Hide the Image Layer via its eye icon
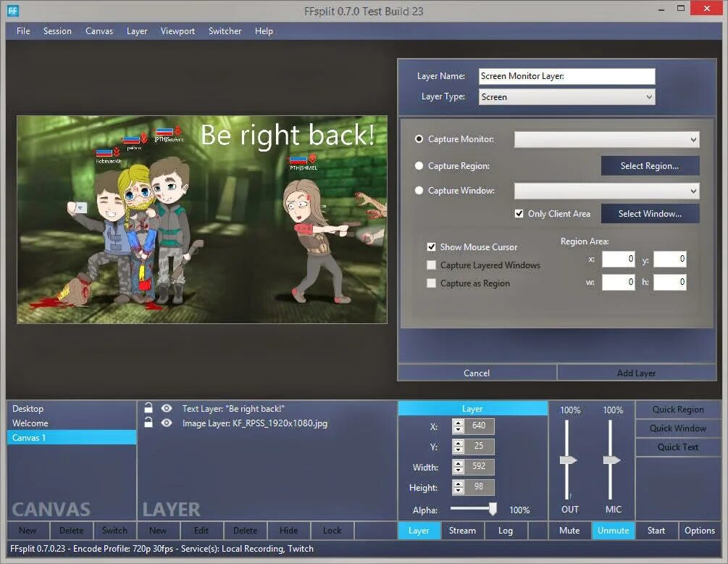 click(166, 423)
